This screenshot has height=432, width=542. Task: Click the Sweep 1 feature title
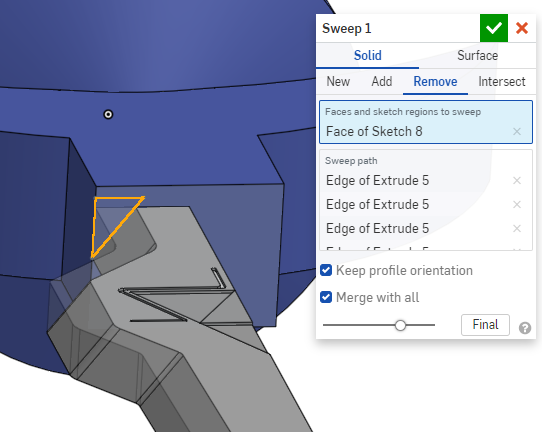pos(347,28)
